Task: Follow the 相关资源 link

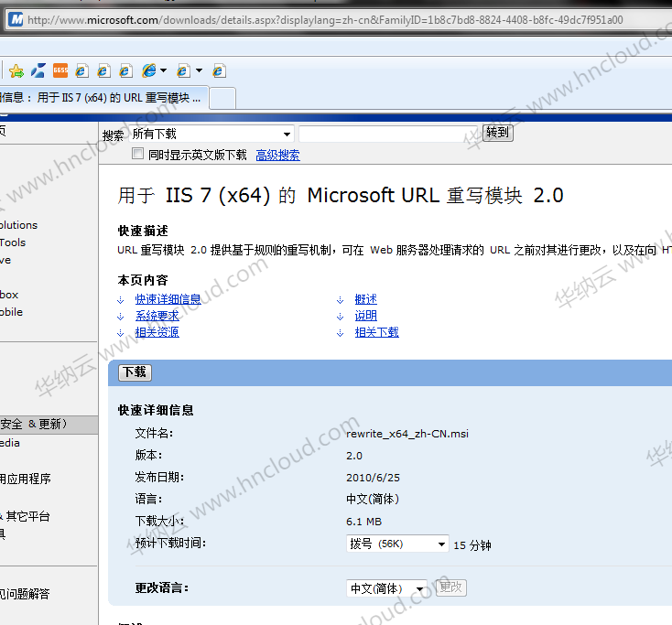Action: (157, 332)
